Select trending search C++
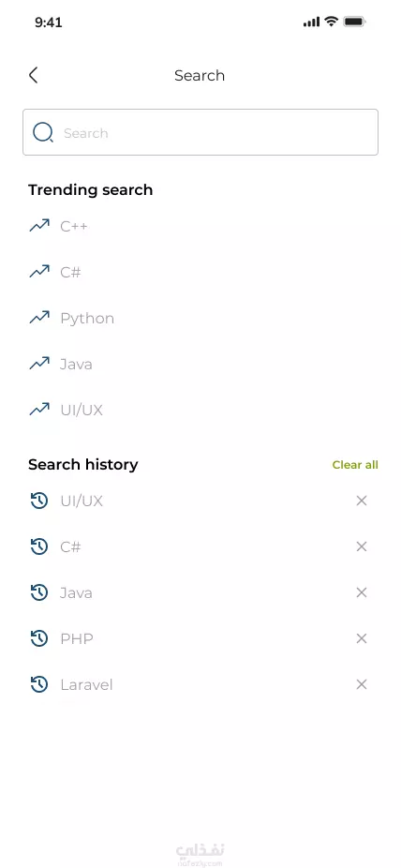 coord(74,227)
